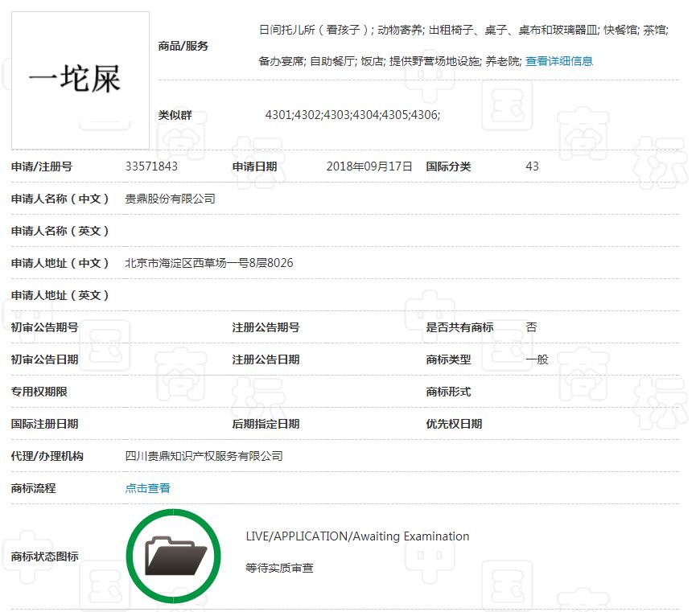
Task: Open the 查看详细信息 link for goods and services
Action: point(559,61)
